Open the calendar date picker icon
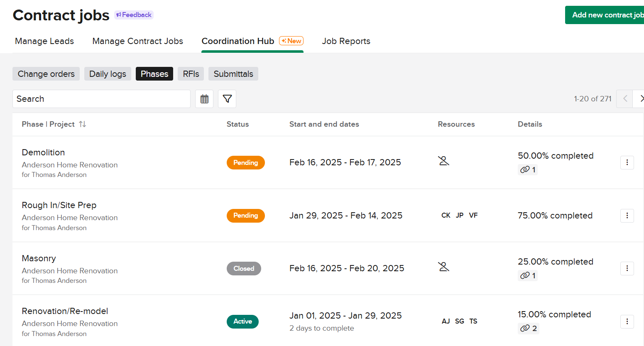644x346 pixels. click(x=204, y=99)
